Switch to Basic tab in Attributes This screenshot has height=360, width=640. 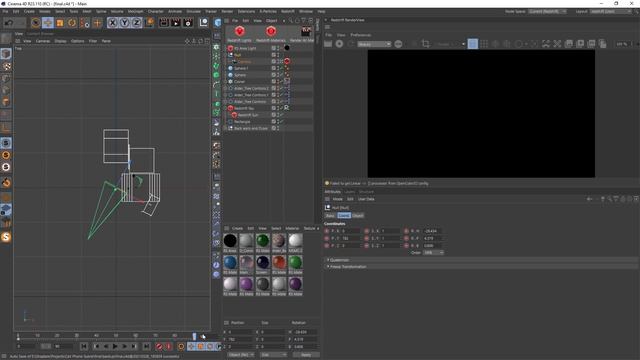330,216
